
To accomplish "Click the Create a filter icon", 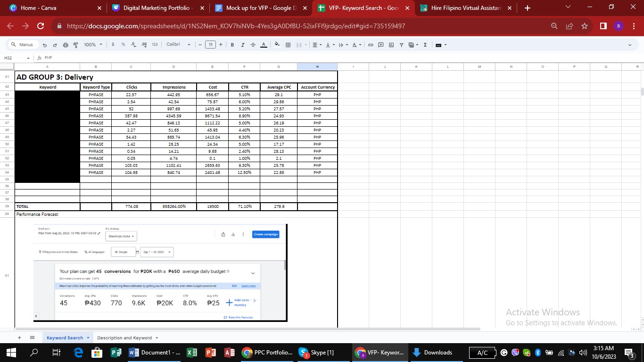I will click(x=402, y=45).
